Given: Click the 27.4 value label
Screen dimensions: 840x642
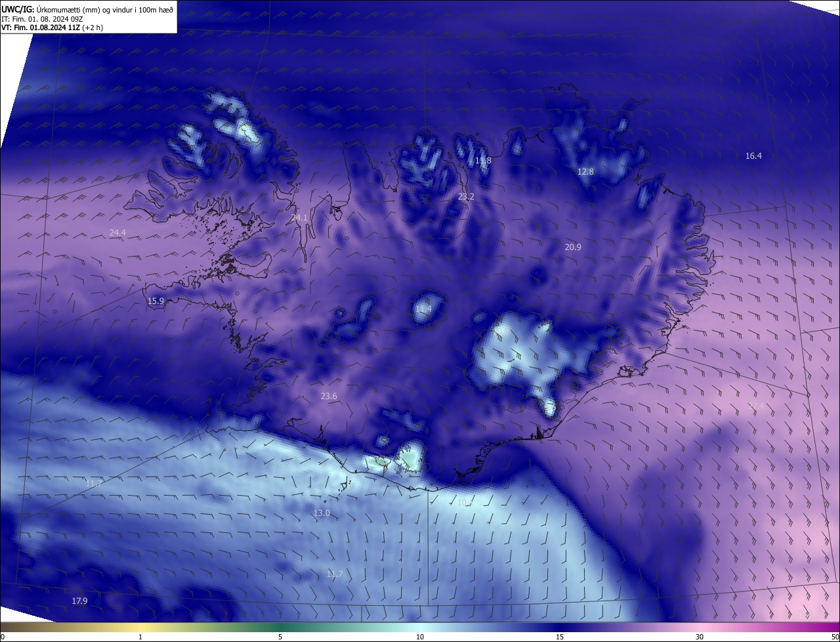Looking at the screenshot, I should click(x=756, y=407).
